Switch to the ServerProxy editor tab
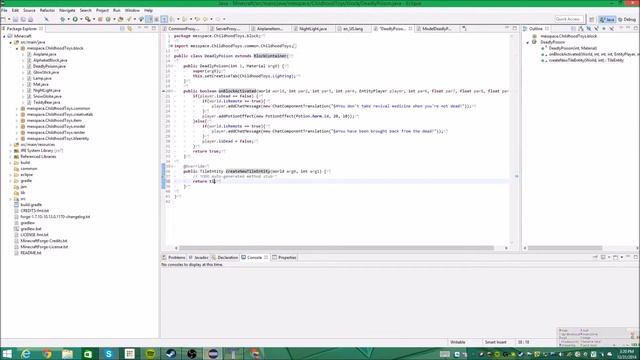The image size is (640, 360). click(227, 29)
